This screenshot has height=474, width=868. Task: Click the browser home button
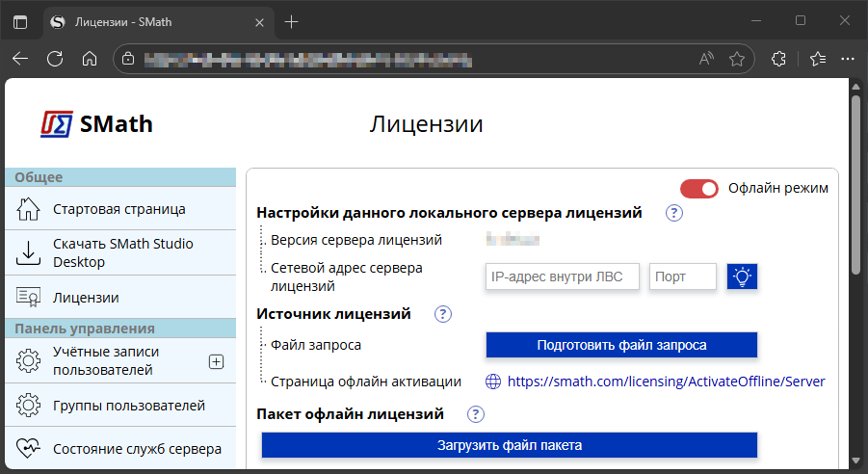90,59
